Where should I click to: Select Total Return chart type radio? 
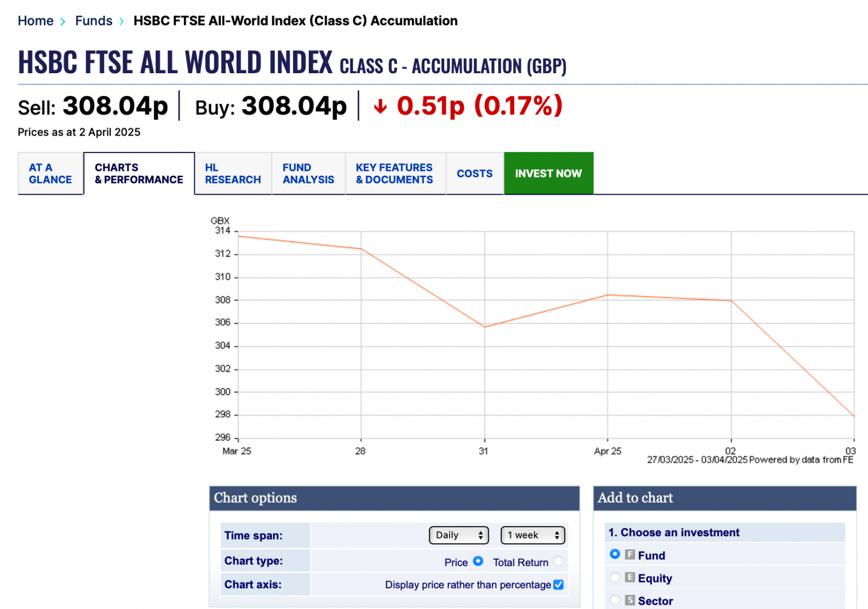(558, 561)
